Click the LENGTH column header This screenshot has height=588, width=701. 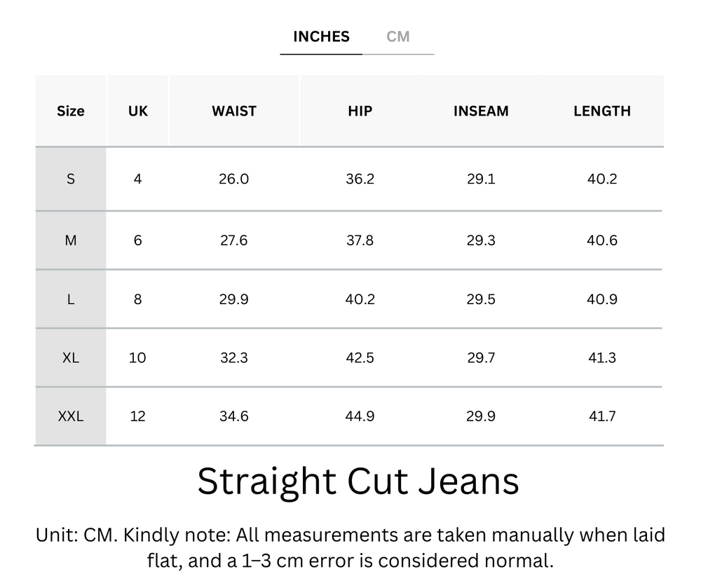coord(602,111)
